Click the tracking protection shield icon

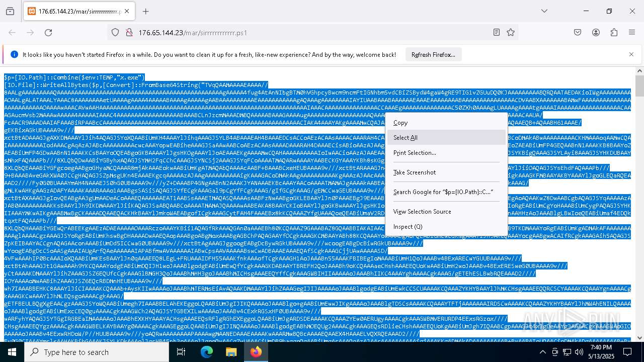pyautogui.click(x=115, y=33)
